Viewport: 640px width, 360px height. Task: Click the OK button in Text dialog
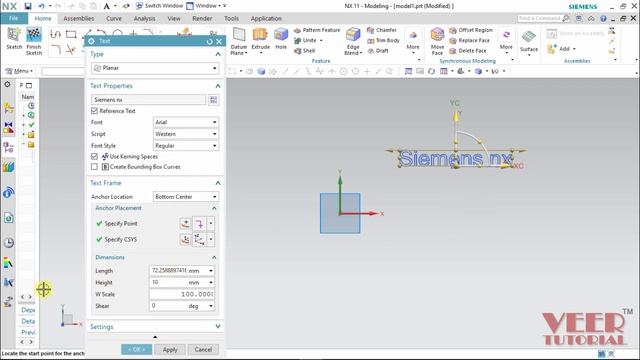136,349
